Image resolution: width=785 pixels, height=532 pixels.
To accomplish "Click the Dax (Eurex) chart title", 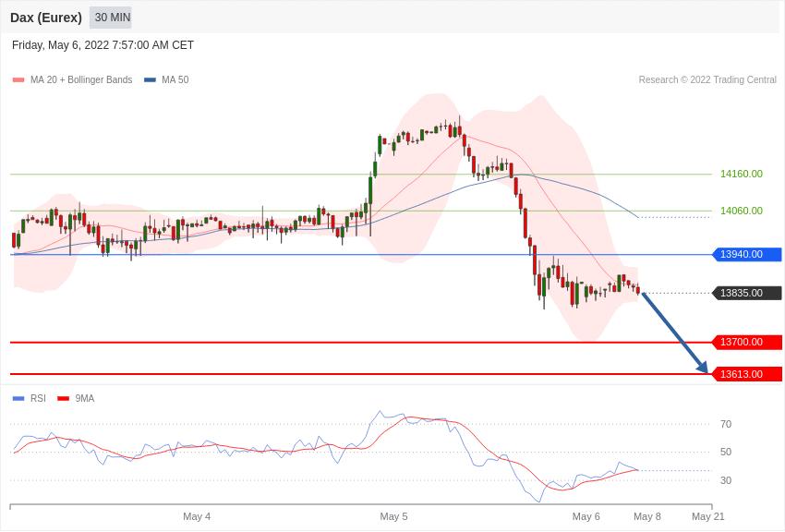I will (46, 18).
